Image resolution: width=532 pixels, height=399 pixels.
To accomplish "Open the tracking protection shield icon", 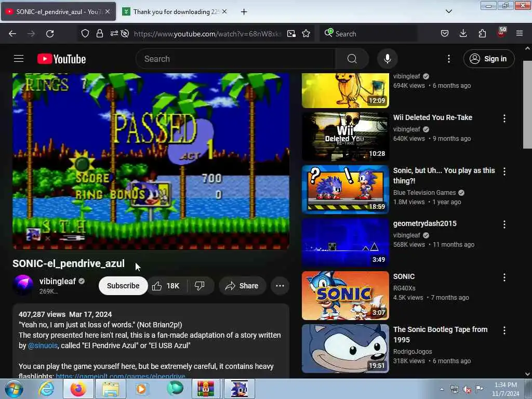I will [x=85, y=33].
